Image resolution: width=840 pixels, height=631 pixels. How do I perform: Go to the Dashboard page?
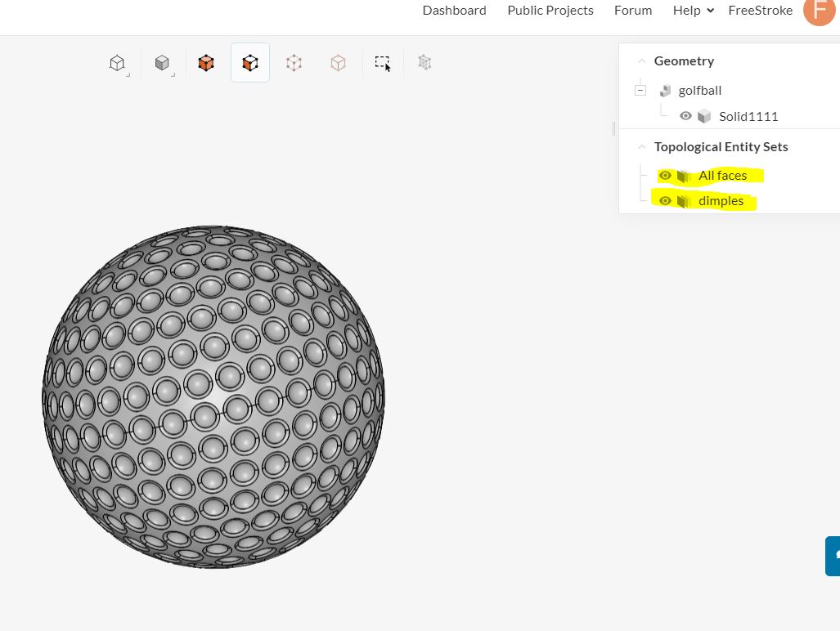click(454, 10)
